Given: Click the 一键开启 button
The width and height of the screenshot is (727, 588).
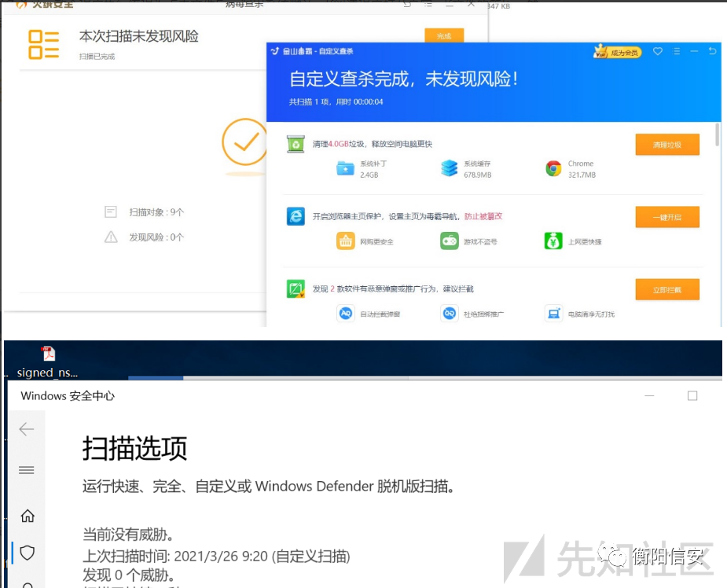Looking at the screenshot, I should [667, 217].
